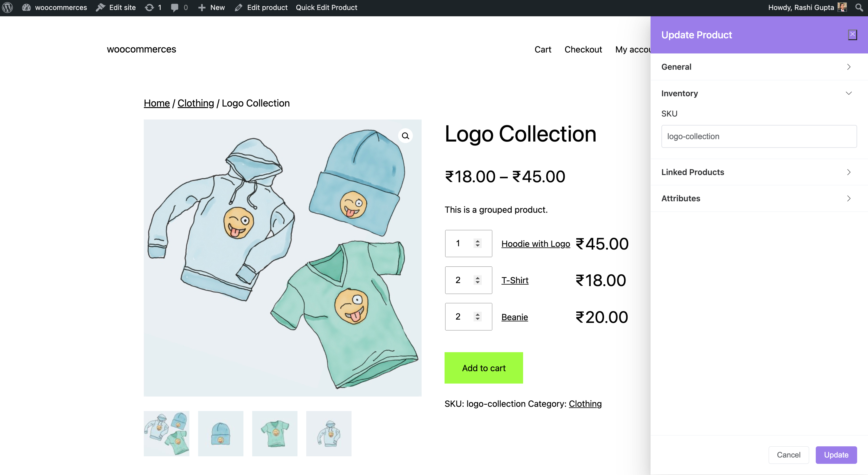Click Quick Edit Product in the admin bar
This screenshot has width=868, height=475.
pos(326,8)
